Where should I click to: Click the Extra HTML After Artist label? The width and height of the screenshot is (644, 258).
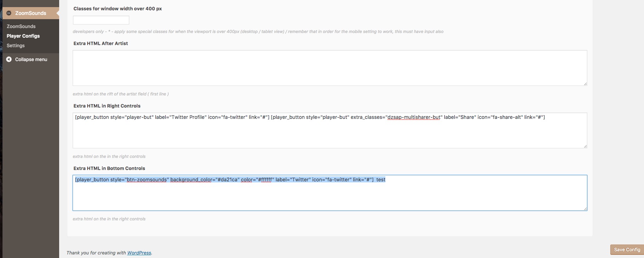coord(101,43)
